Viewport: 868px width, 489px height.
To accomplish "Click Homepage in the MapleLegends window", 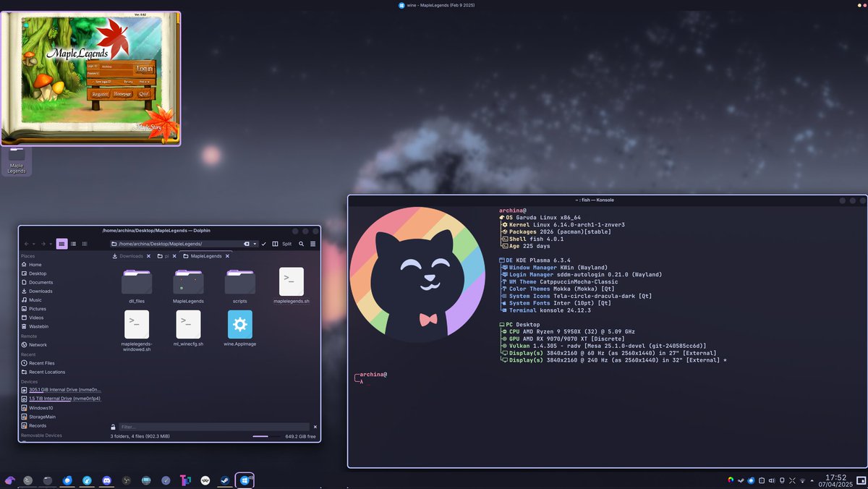I will pos(122,94).
